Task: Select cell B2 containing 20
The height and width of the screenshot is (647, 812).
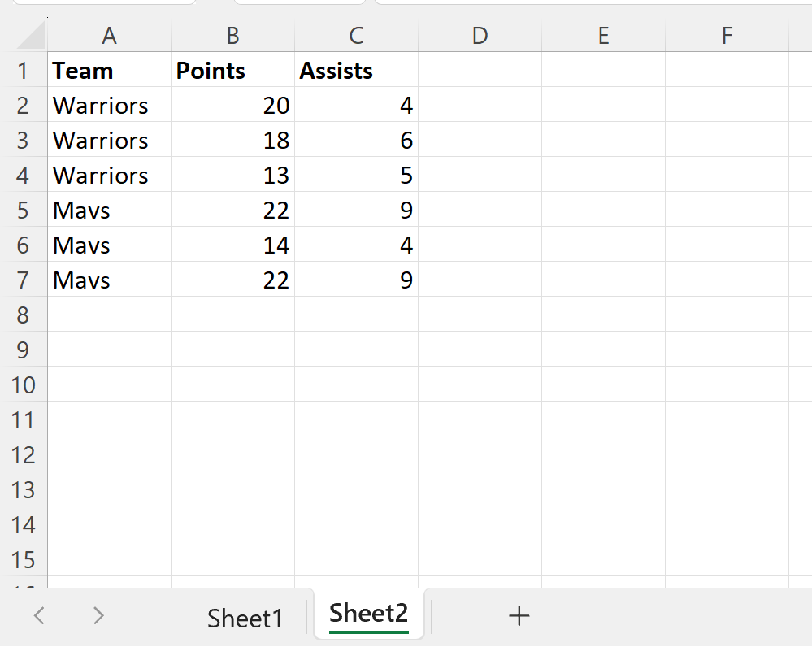Action: coord(233,105)
